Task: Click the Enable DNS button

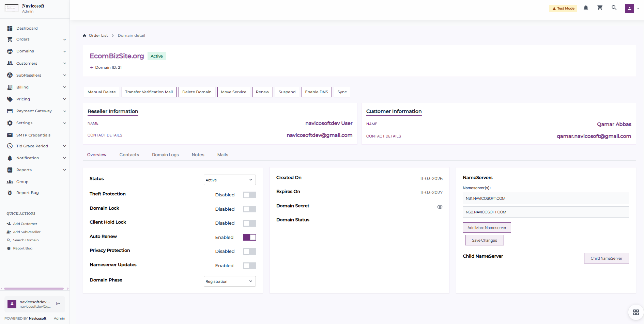Action: click(x=317, y=92)
